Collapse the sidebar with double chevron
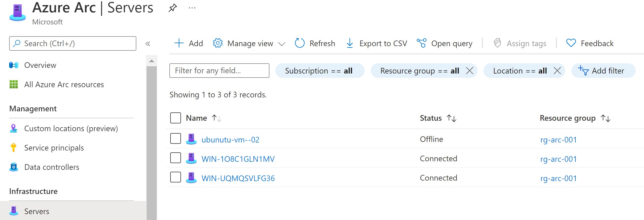The image size is (644, 220). [x=148, y=43]
